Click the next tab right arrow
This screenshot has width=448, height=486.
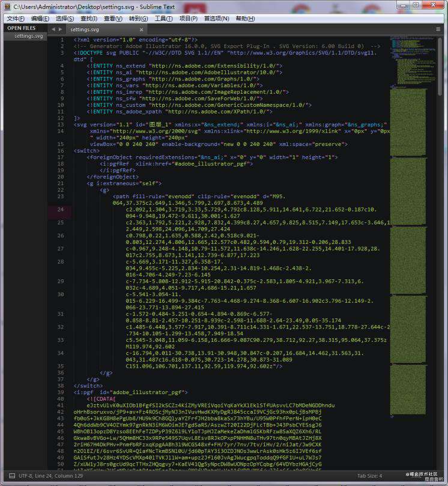tap(60, 29)
